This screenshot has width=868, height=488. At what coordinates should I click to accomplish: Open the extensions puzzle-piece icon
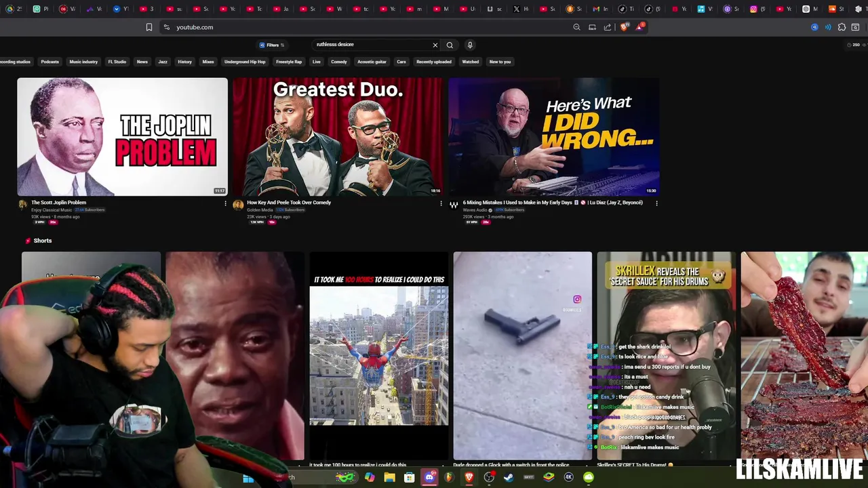(x=842, y=27)
